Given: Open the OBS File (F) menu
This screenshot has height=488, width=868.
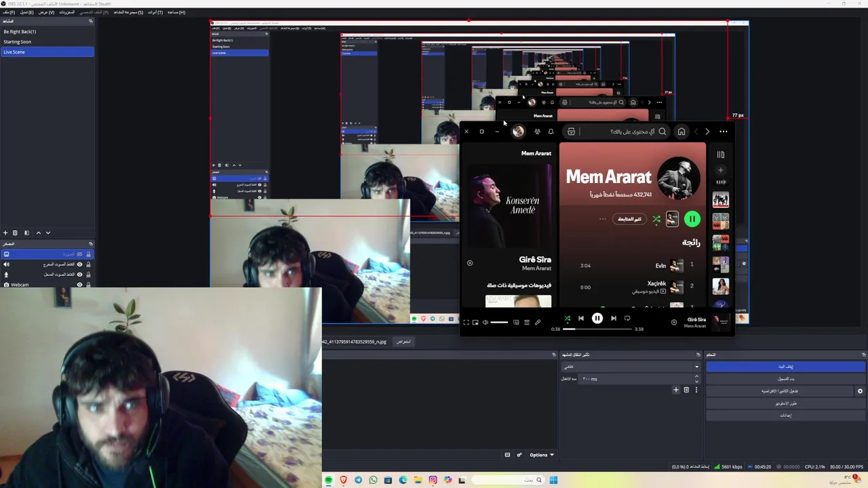Looking at the screenshot, I should click(x=8, y=12).
